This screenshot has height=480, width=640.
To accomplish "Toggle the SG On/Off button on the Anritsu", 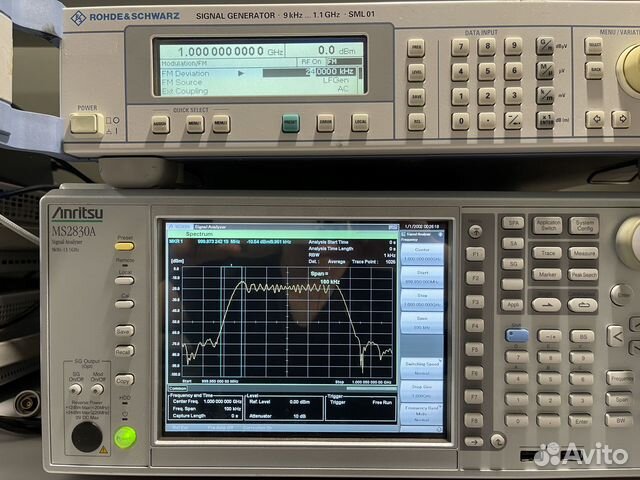I will [75, 390].
